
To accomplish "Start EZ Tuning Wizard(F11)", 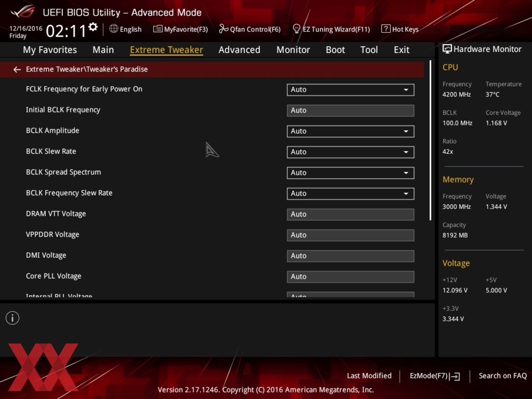I will pos(331,29).
